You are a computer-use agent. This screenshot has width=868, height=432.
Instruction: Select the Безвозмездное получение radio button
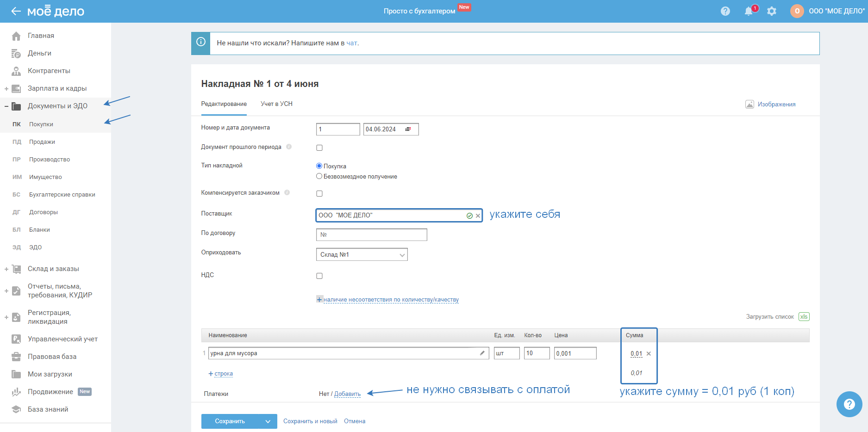[319, 176]
